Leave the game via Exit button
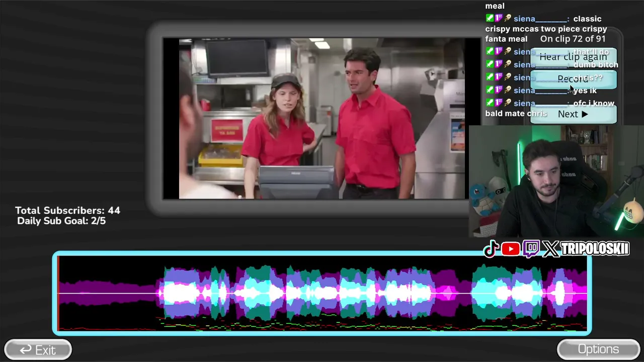Image resolution: width=644 pixels, height=362 pixels. (38, 349)
